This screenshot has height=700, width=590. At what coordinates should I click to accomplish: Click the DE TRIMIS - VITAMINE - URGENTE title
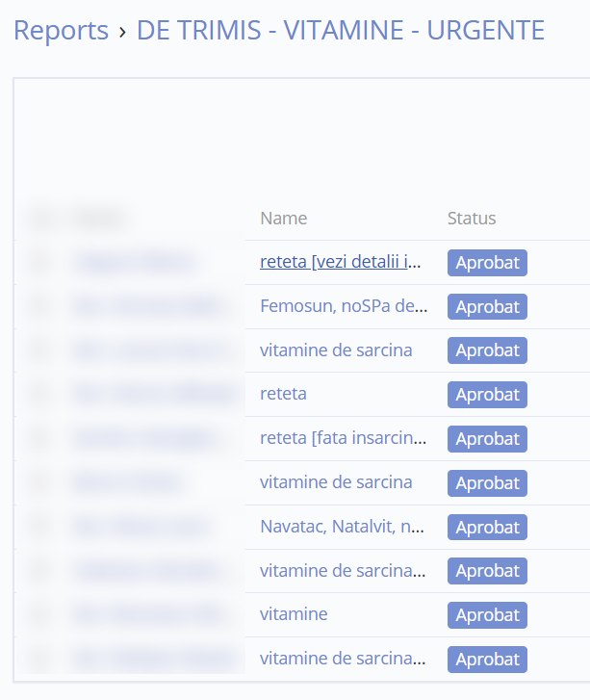coord(341,31)
